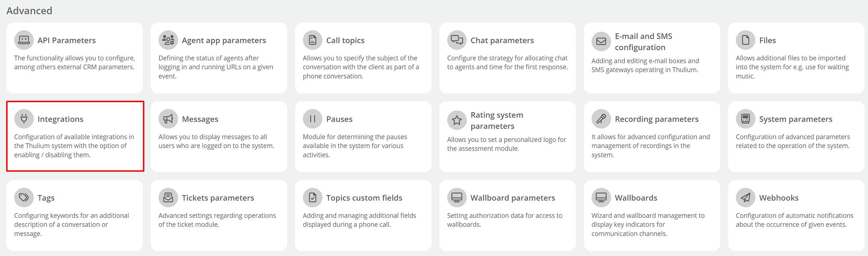Click the Files page icon
This screenshot has width=868, height=256.
[746, 40]
